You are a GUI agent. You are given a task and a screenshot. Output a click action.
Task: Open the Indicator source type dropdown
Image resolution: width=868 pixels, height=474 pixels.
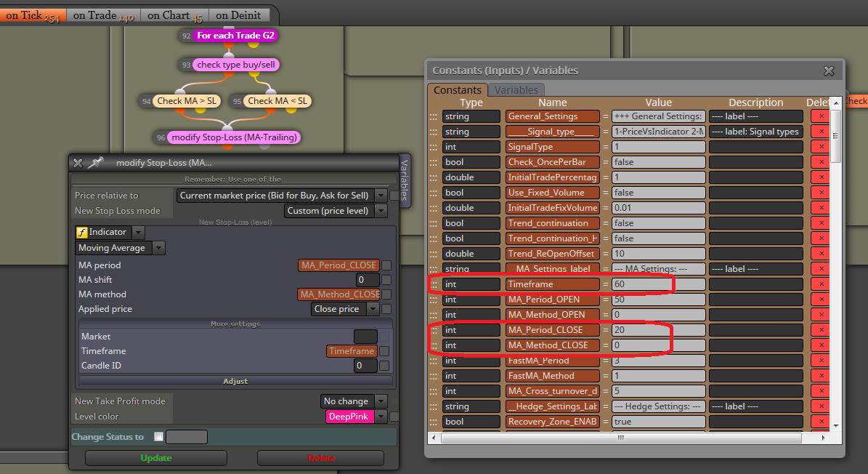click(139, 233)
